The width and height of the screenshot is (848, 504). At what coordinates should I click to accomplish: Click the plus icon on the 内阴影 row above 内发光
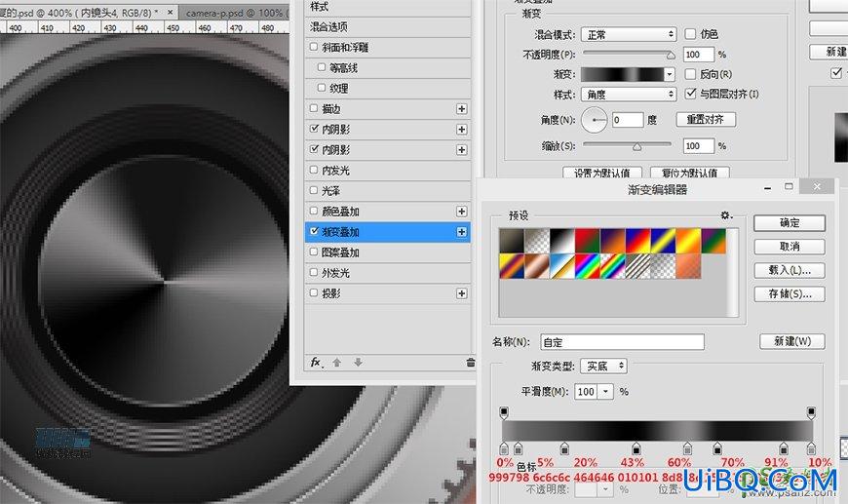tap(461, 150)
